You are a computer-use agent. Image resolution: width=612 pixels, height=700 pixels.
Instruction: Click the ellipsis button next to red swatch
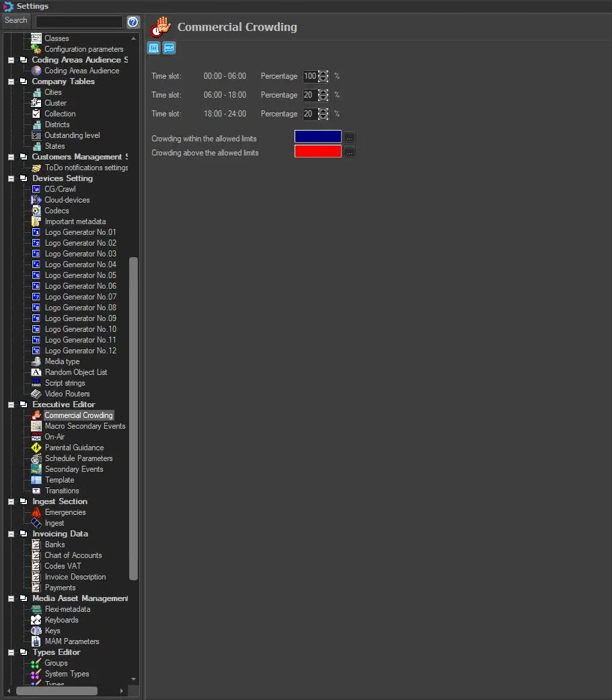[349, 152]
